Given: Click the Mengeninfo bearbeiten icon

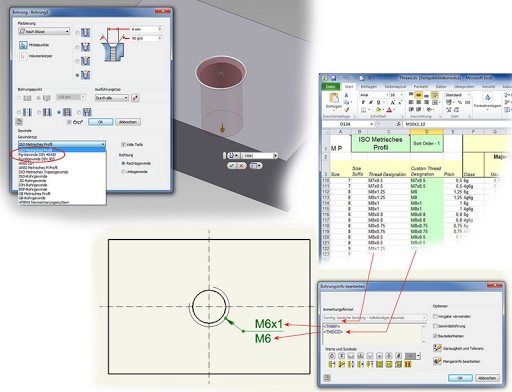Looking at the screenshot, I should (x=437, y=361).
